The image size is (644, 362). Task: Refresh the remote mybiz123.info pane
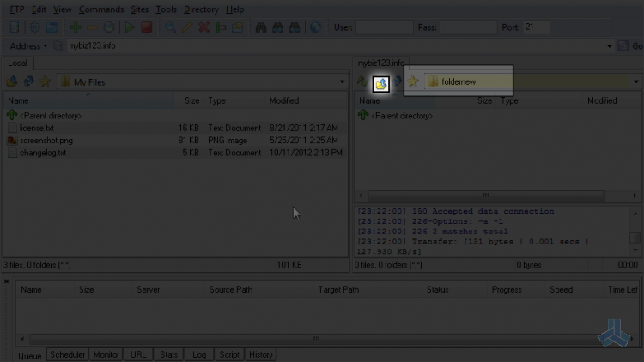point(398,81)
